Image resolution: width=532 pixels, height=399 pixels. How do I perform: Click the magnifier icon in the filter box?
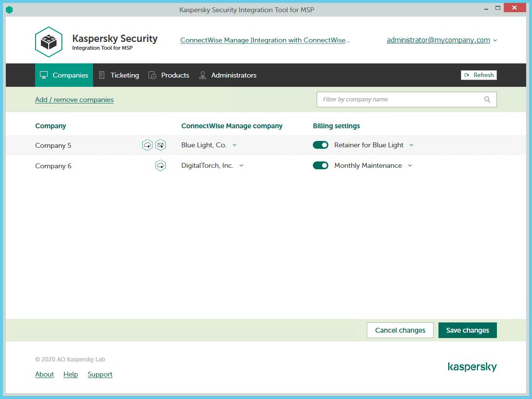coord(487,100)
